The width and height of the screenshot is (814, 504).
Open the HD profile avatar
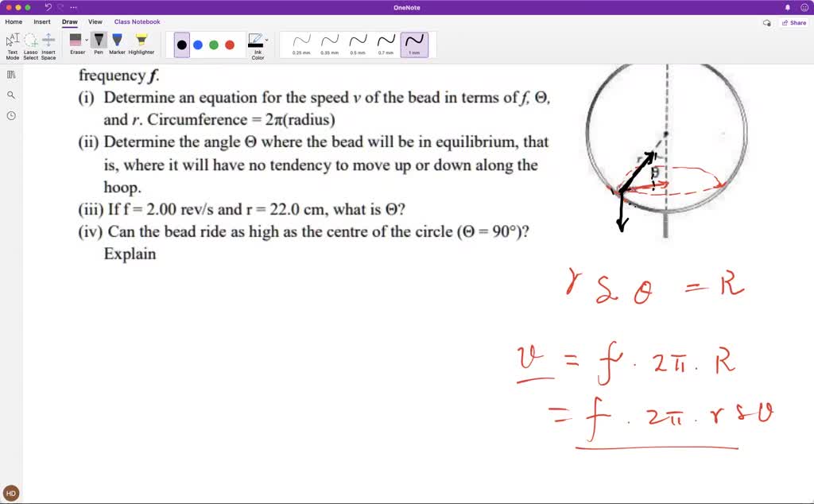(x=10, y=492)
